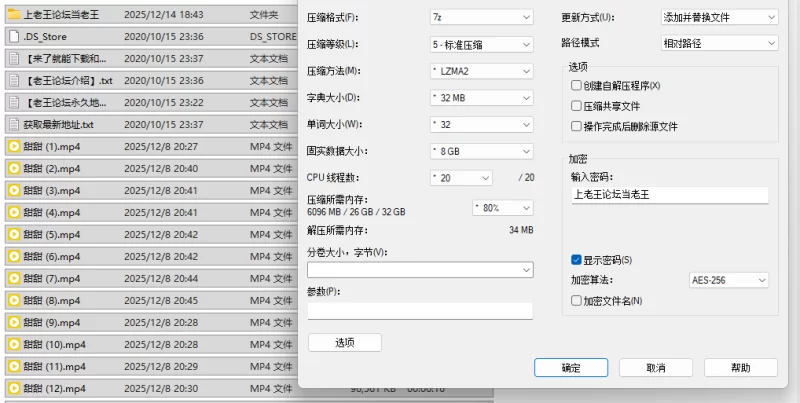Click the 确定 button
Image resolution: width=800 pixels, height=403 pixels.
click(571, 368)
